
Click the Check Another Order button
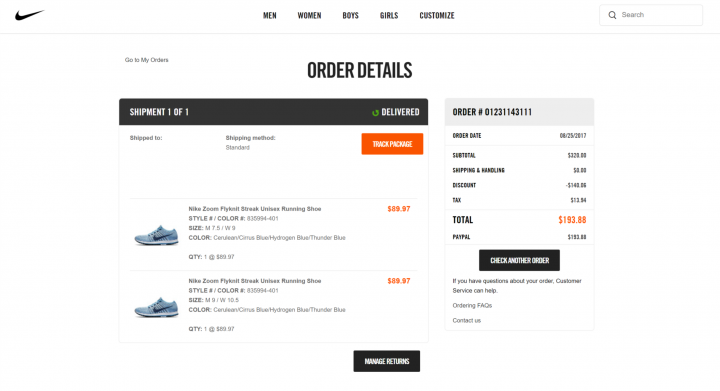point(519,260)
